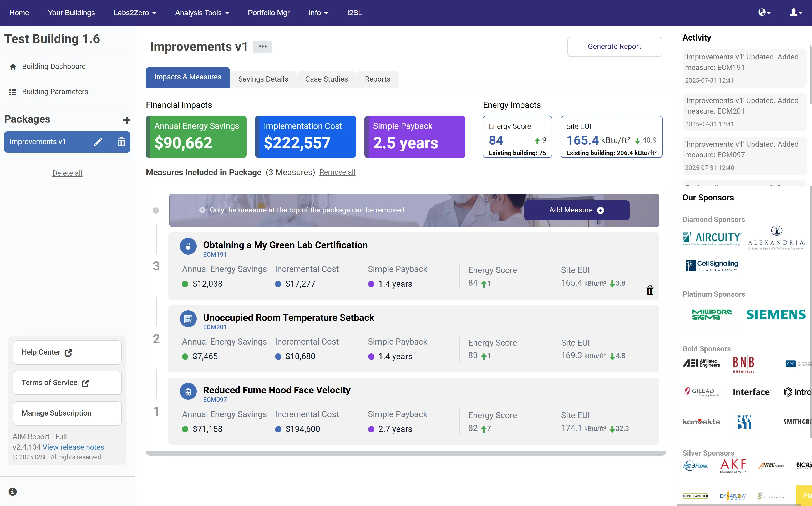This screenshot has width=812, height=506.
Task: Open the Cell Signaling Technology logo
Action: click(x=712, y=266)
